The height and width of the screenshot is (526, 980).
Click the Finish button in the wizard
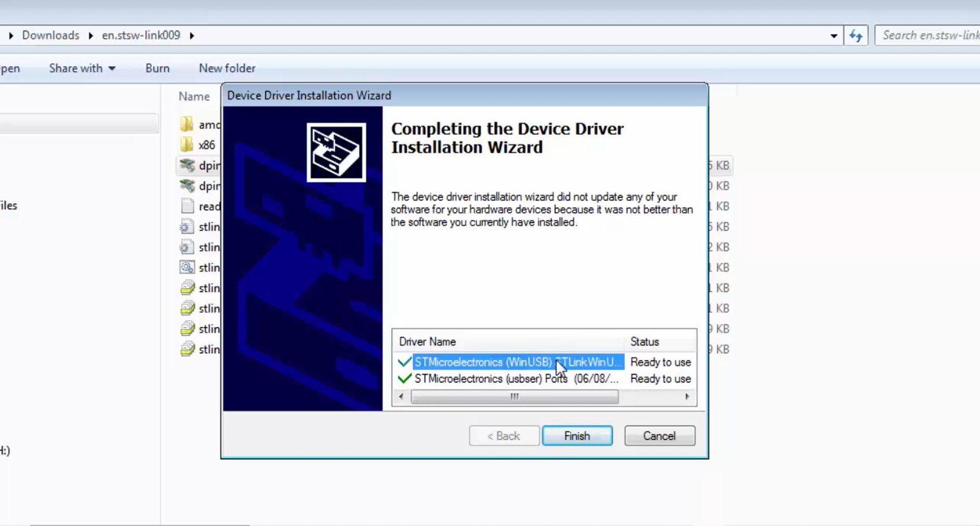pos(577,436)
